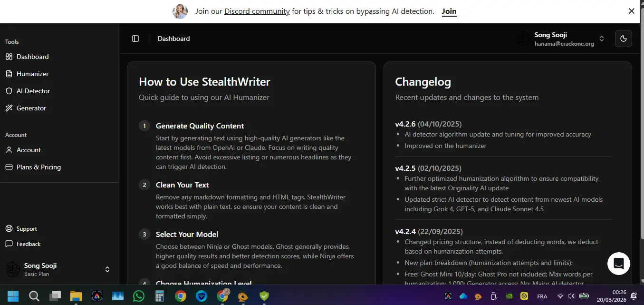Go to the Account page
The height and width of the screenshot is (305, 644).
[x=29, y=150]
